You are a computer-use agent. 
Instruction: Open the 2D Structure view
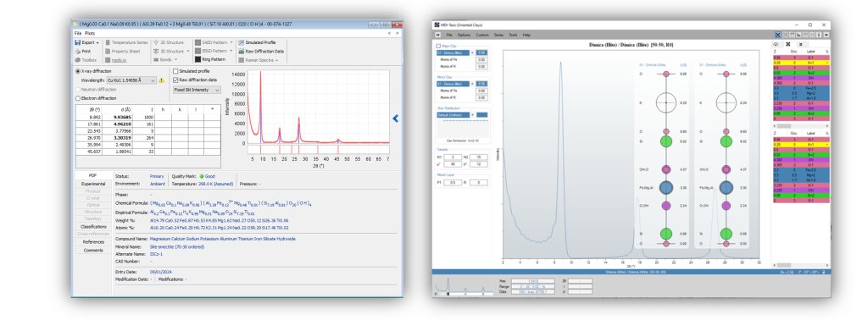click(169, 42)
